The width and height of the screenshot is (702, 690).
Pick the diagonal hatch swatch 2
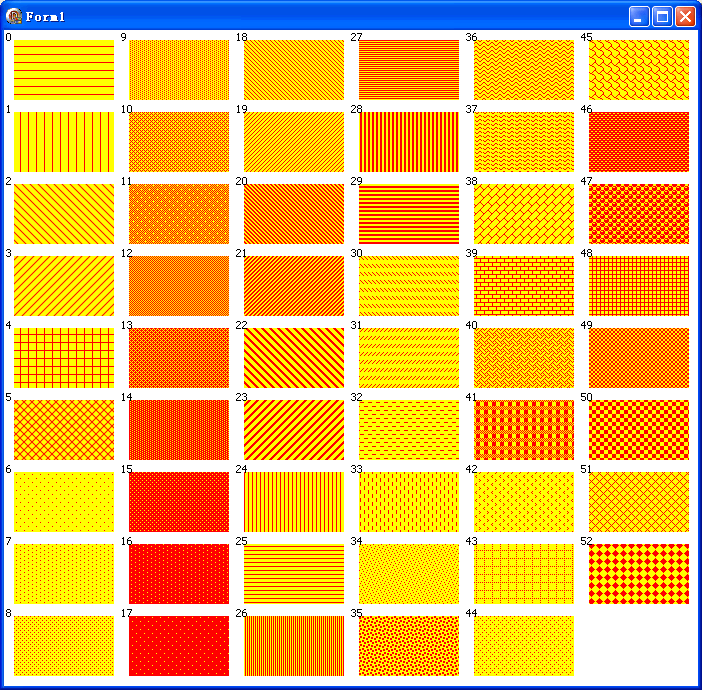pos(64,214)
